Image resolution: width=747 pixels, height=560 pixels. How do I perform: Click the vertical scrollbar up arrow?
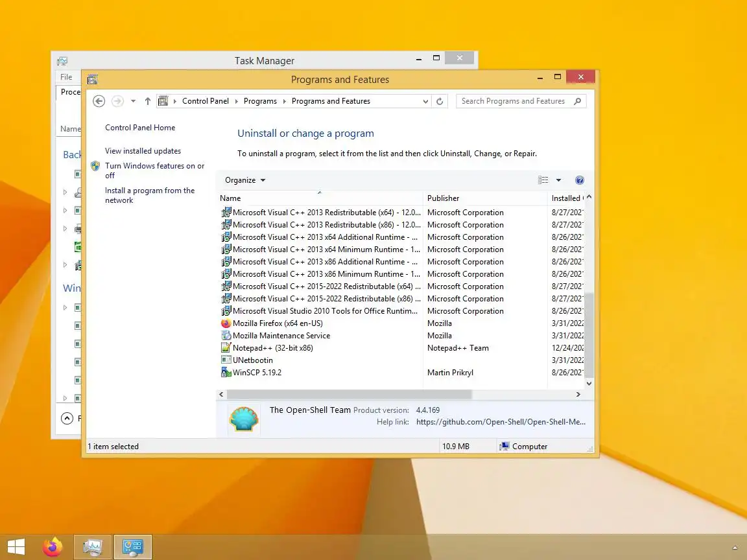[589, 196]
